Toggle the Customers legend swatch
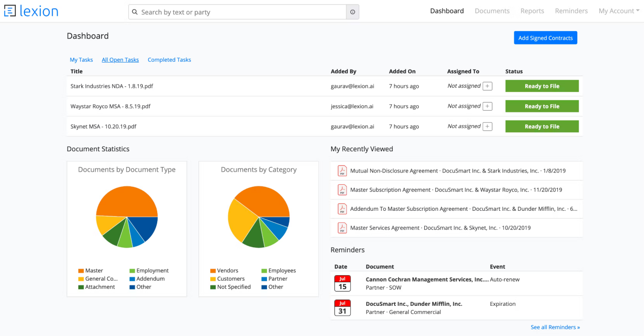 213,279
